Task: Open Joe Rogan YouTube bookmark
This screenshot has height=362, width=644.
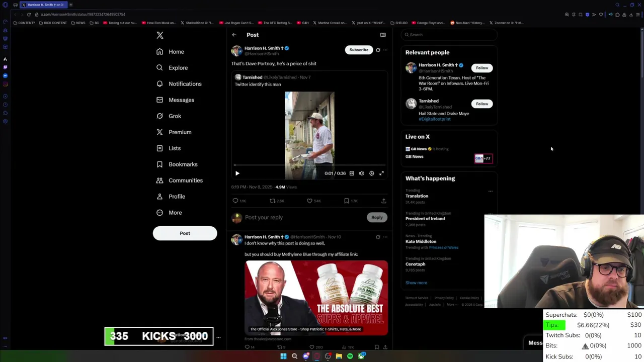Action: 236,23
